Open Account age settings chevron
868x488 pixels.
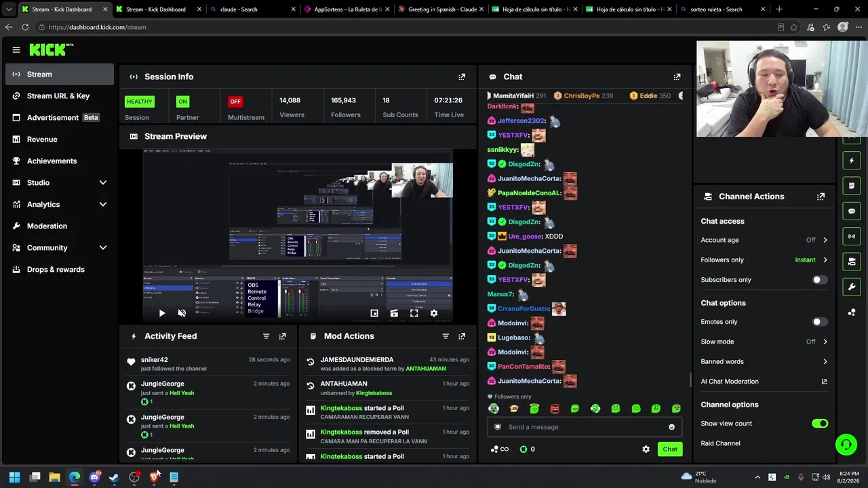click(x=825, y=240)
